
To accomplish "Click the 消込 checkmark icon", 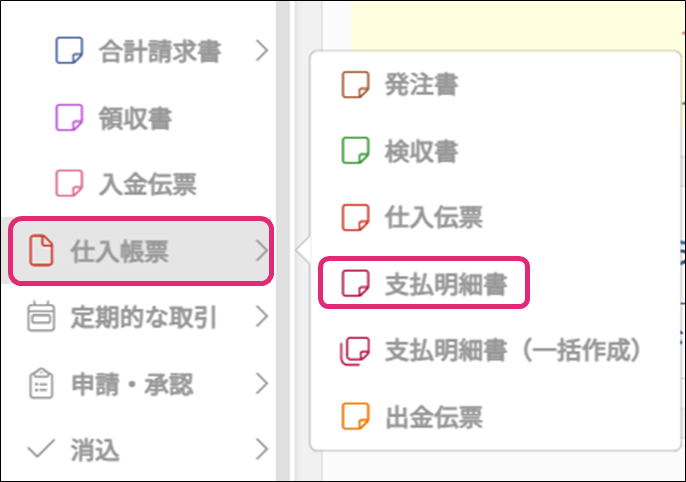I will click(41, 450).
